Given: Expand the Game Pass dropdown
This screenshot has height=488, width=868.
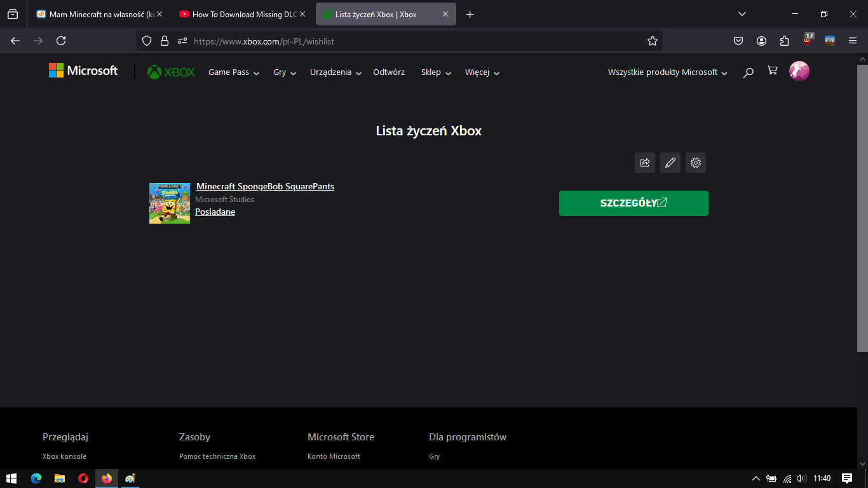Looking at the screenshot, I should (233, 72).
